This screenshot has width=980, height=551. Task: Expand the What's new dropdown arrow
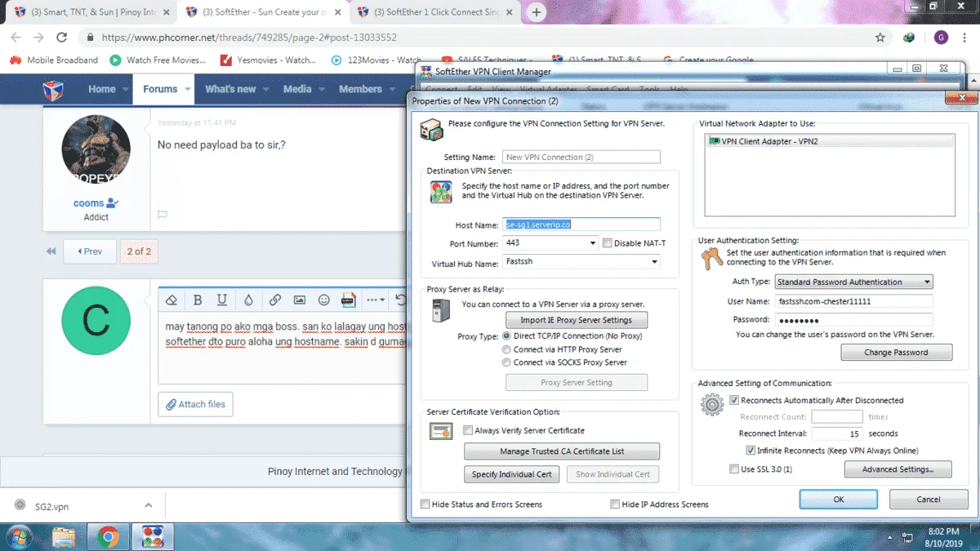[266, 89]
